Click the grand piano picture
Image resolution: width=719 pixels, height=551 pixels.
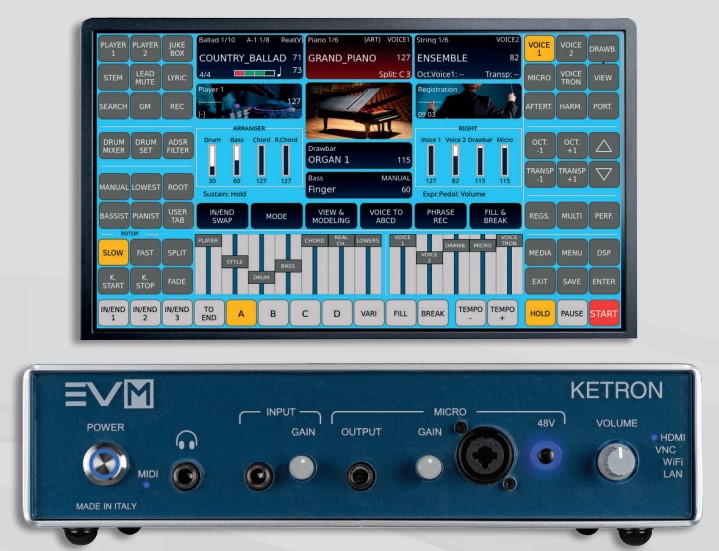(358, 108)
